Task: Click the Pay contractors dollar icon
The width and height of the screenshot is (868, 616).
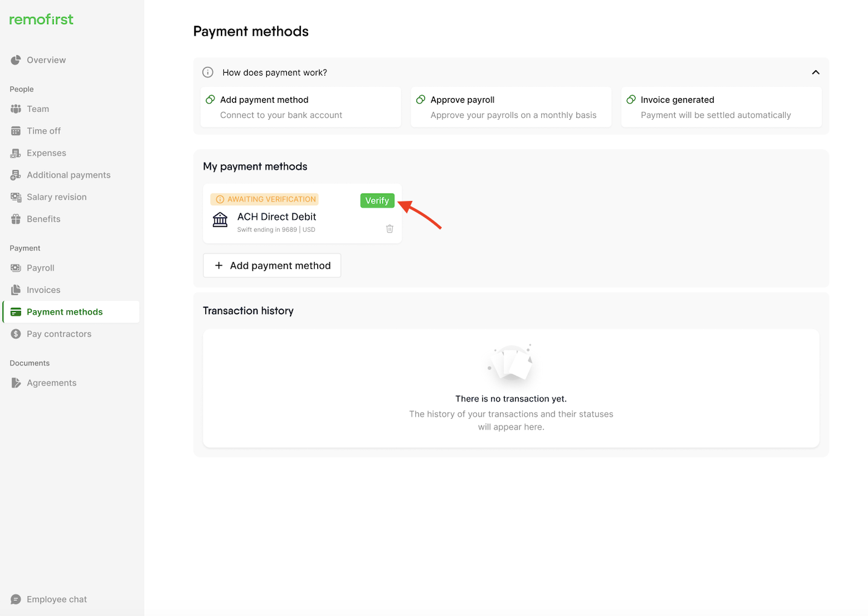Action: pos(16,334)
